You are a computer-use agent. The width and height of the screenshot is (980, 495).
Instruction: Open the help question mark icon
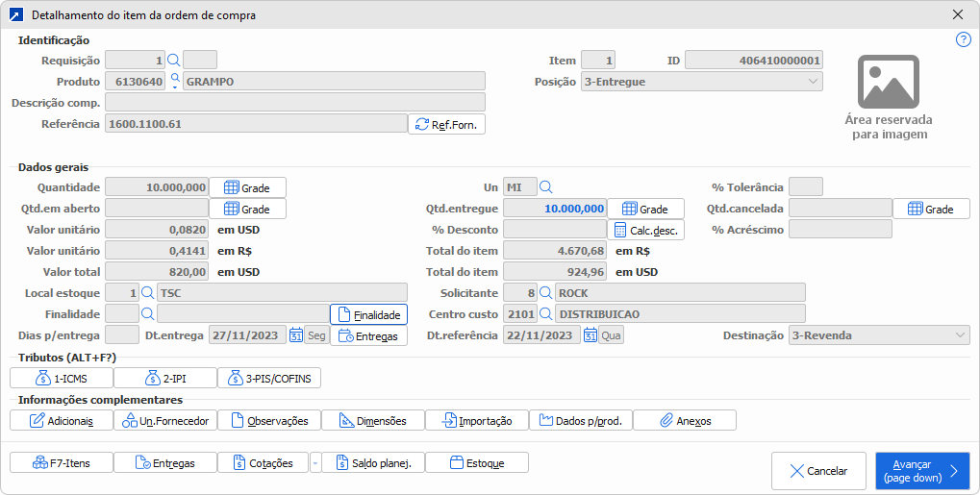click(963, 39)
